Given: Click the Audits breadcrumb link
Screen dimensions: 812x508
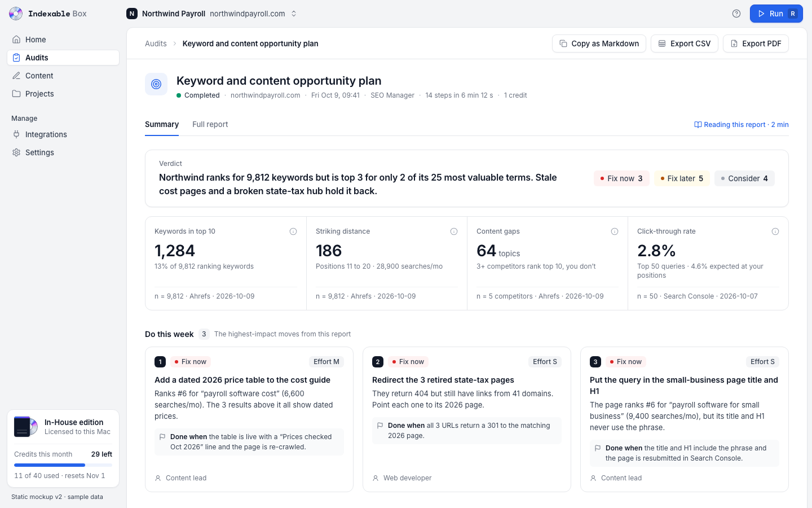Looking at the screenshot, I should click(x=156, y=43).
